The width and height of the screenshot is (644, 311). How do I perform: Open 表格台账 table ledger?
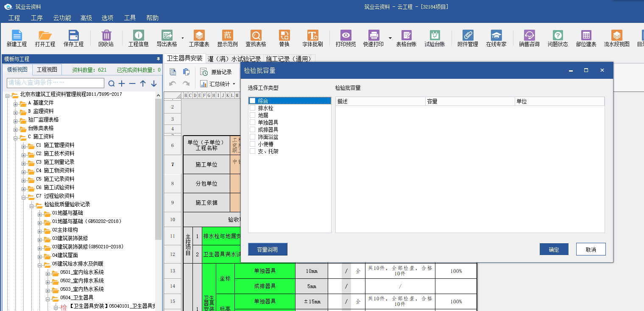point(406,39)
